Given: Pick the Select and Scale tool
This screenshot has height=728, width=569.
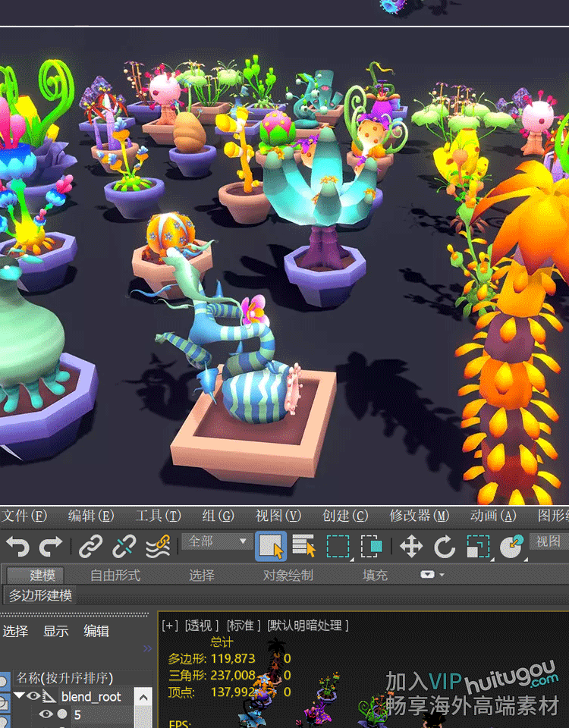Looking at the screenshot, I should tap(478, 546).
